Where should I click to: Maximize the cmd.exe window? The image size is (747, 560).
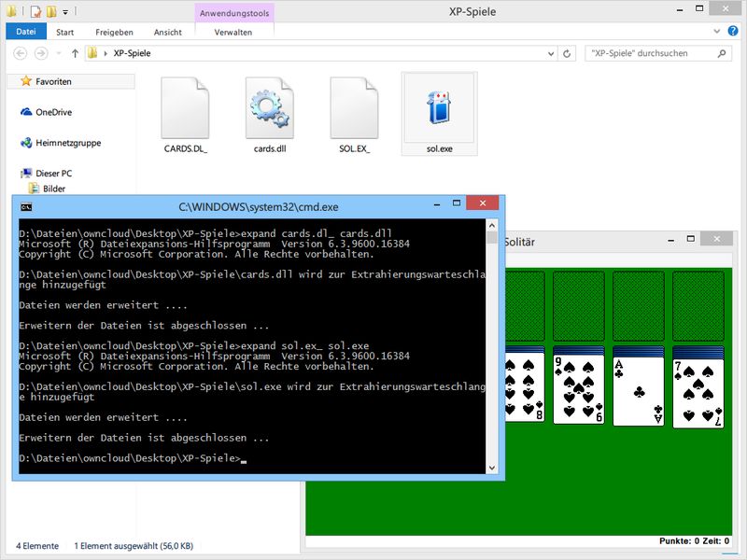457,203
